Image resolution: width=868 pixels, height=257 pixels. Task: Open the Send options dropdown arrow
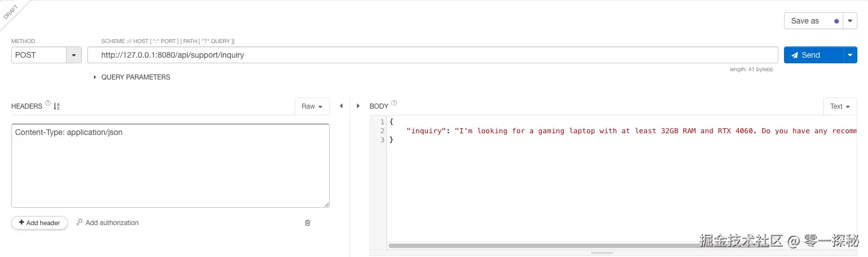(850, 55)
